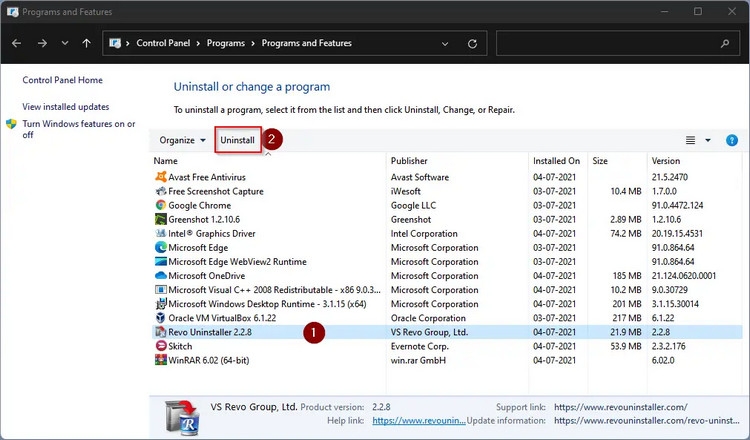750x440 pixels.
Task: Sort list by Installed On column
Action: tap(556, 160)
